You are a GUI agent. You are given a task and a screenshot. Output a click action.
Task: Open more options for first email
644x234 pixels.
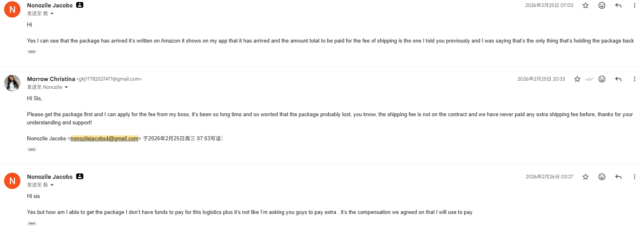click(634, 5)
